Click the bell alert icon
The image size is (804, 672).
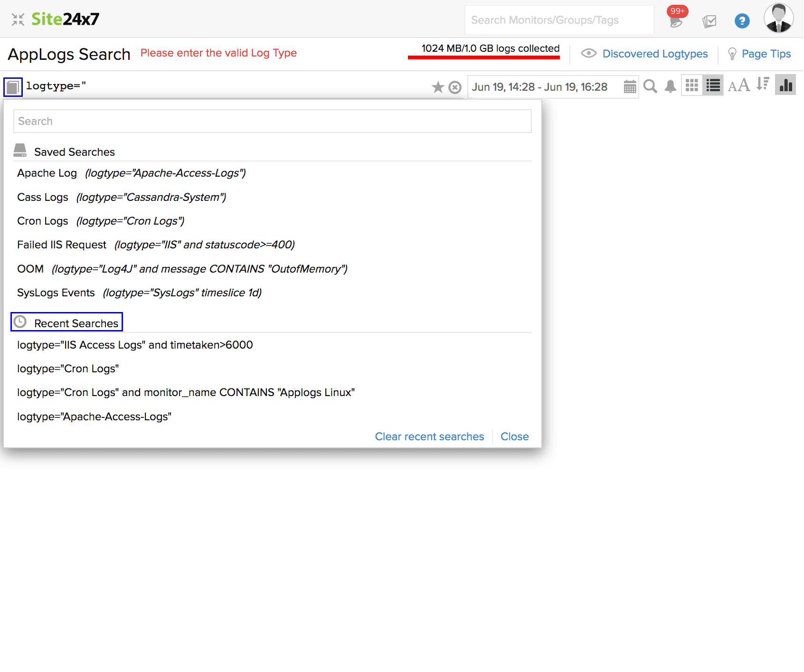(x=670, y=86)
